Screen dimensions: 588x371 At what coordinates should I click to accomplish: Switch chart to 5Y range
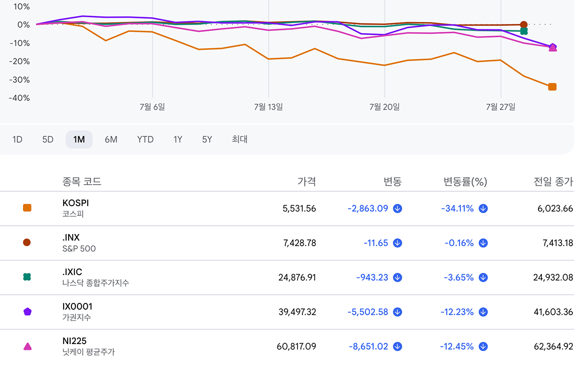pyautogui.click(x=207, y=139)
